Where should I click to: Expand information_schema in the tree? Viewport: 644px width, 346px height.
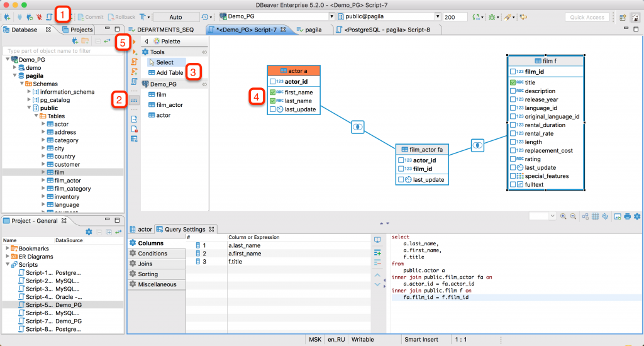point(29,92)
